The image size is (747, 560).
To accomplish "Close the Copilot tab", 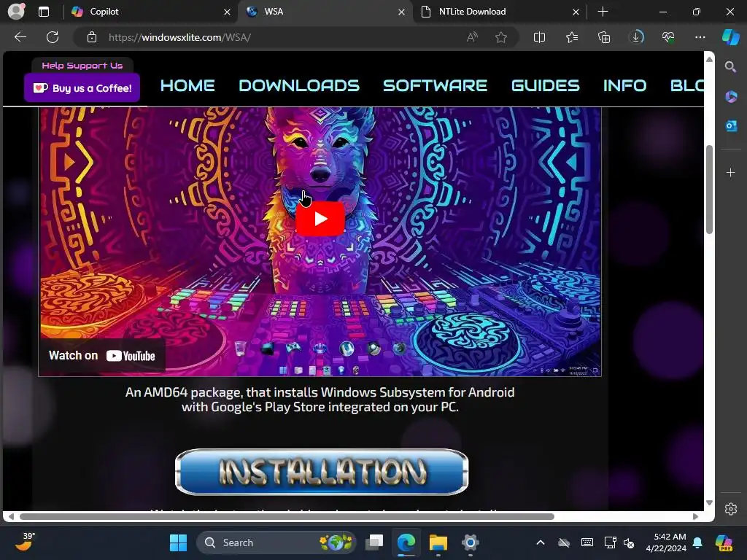I will [x=228, y=12].
